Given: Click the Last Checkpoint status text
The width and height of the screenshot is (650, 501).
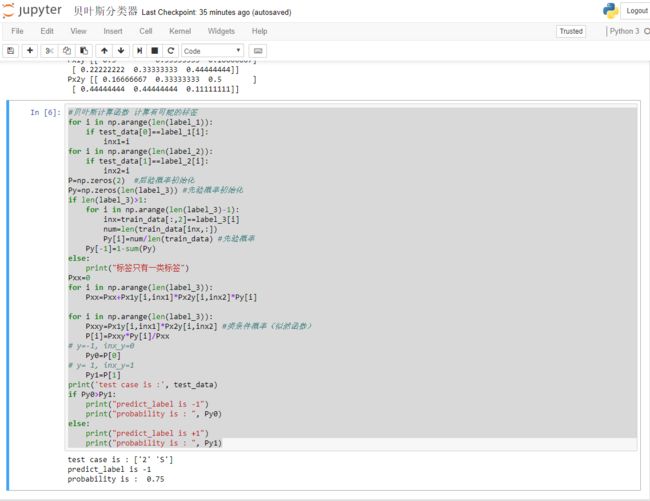Looking at the screenshot, I should [x=216, y=12].
